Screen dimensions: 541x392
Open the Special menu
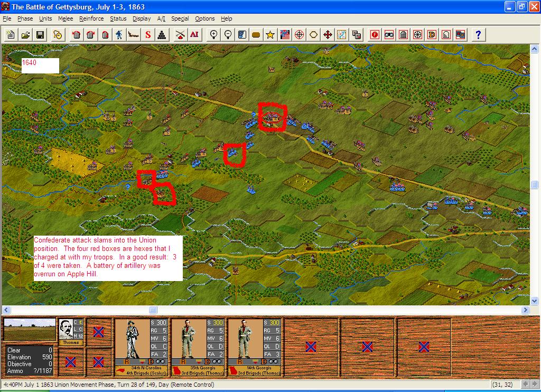pos(180,18)
